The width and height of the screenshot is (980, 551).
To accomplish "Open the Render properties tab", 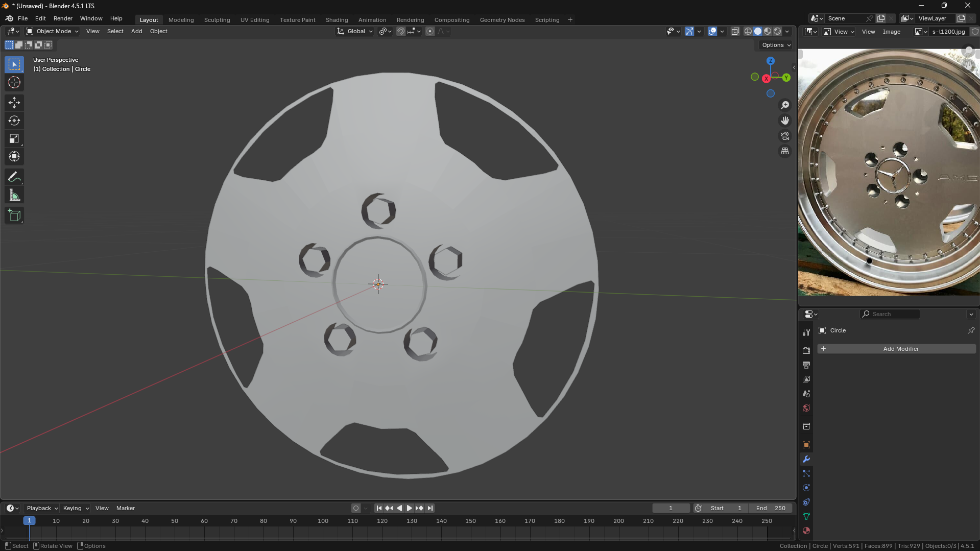I will (x=806, y=351).
